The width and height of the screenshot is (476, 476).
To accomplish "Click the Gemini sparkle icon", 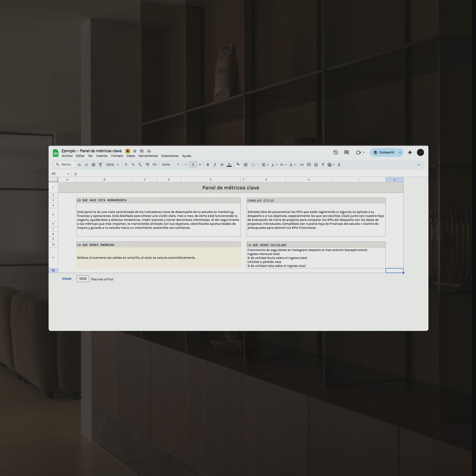I will 410,152.
